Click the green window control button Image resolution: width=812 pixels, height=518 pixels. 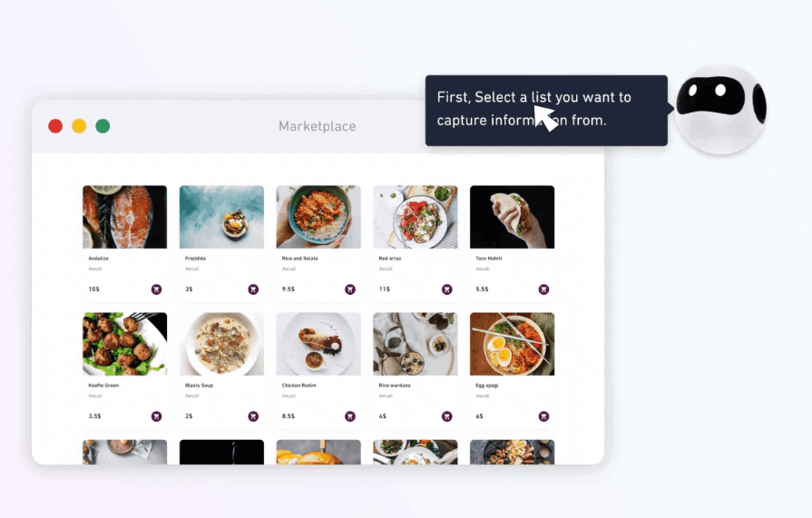(103, 126)
